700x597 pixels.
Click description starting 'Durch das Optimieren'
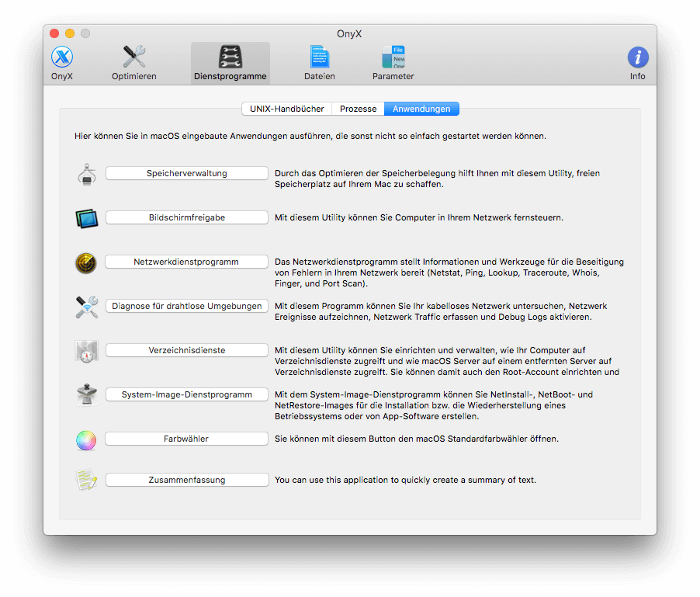click(437, 179)
